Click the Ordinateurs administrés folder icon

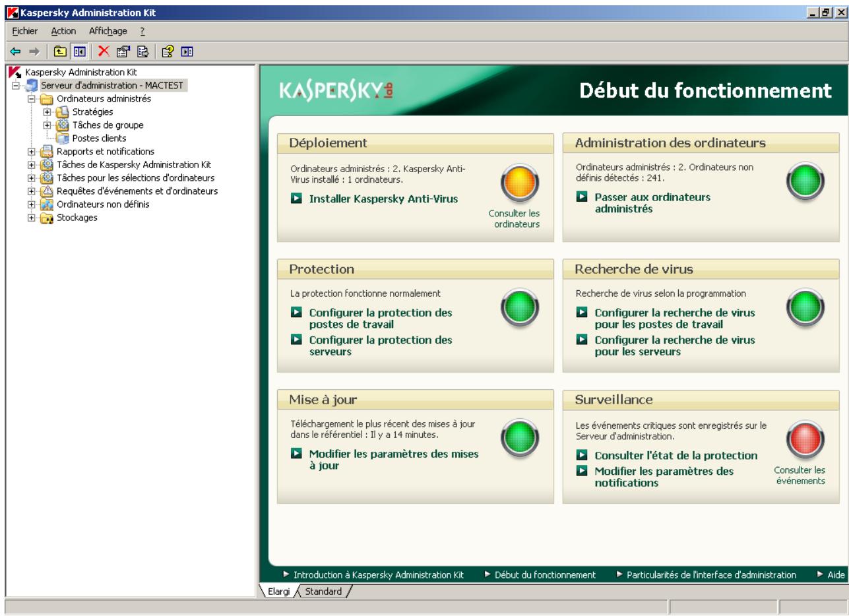click(47, 99)
